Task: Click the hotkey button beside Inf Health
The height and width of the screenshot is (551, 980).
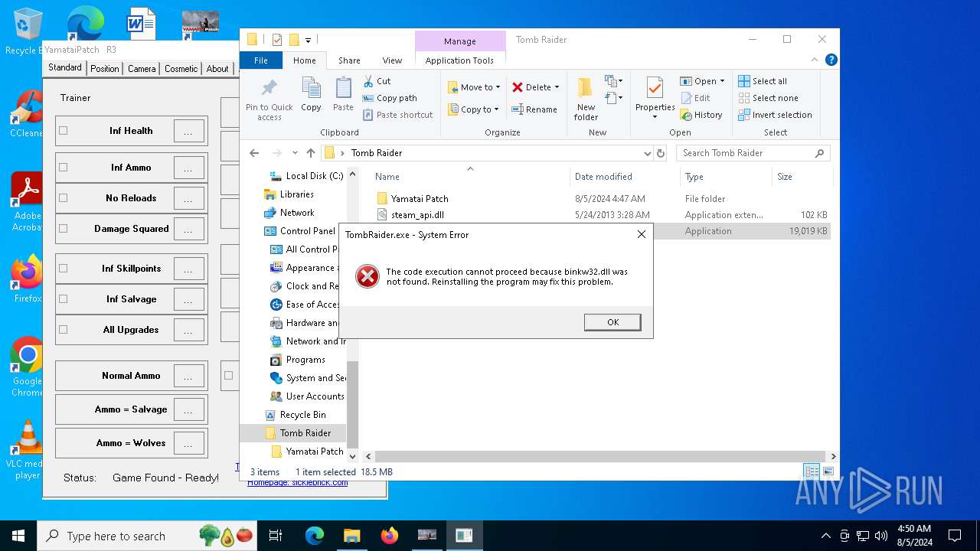Action: [188, 132]
